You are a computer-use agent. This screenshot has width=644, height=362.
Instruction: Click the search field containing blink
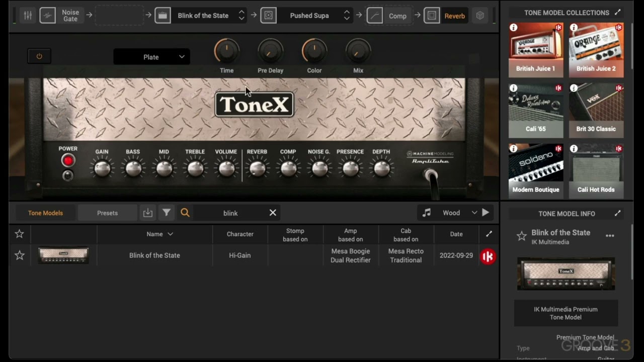pyautogui.click(x=230, y=213)
